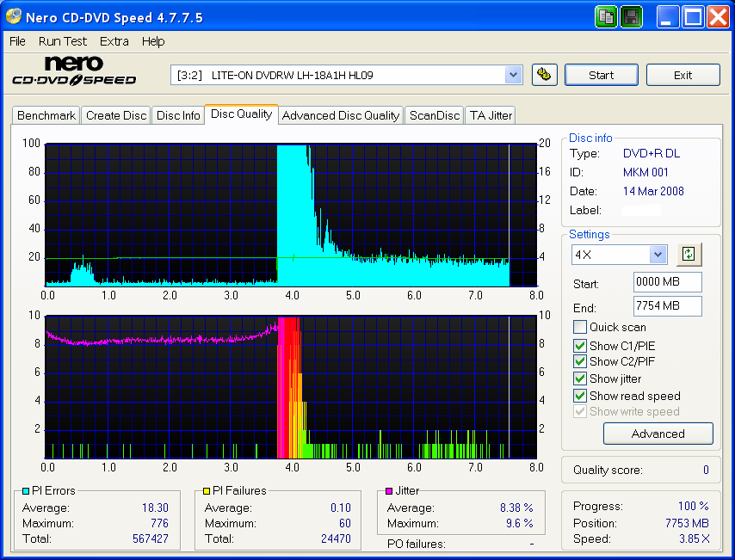The width and height of the screenshot is (735, 560).
Task: Open the drive selection dropdown
Action: 514,75
